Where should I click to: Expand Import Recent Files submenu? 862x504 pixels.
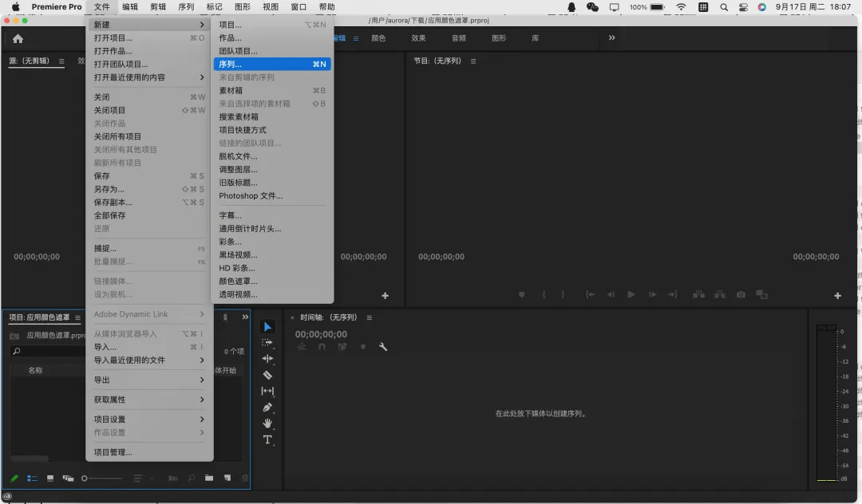pyautogui.click(x=149, y=360)
